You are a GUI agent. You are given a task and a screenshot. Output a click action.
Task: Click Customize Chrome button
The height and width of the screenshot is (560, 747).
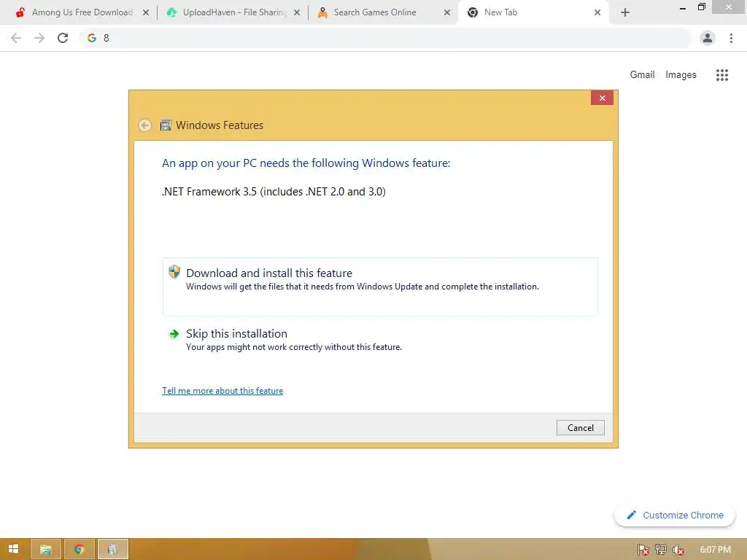coord(675,516)
